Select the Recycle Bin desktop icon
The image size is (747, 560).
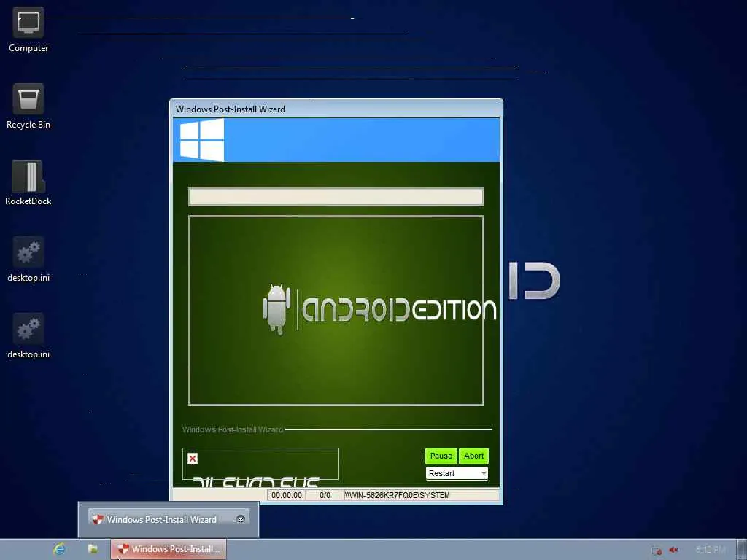click(x=28, y=106)
